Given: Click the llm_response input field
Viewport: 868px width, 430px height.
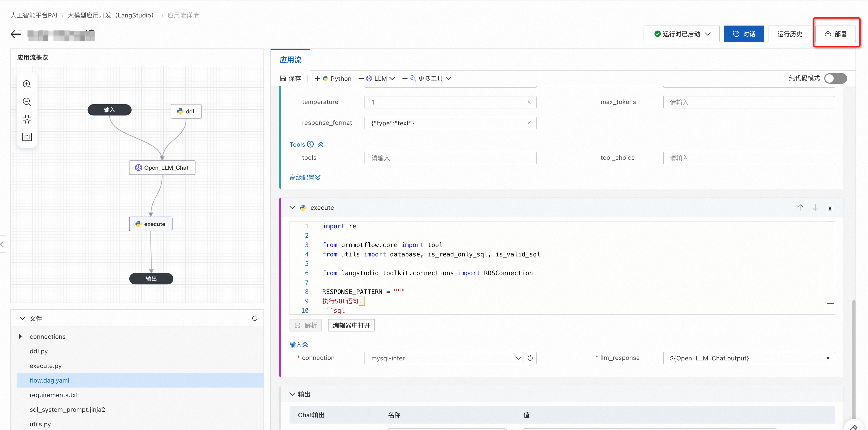Looking at the screenshot, I should pos(749,358).
